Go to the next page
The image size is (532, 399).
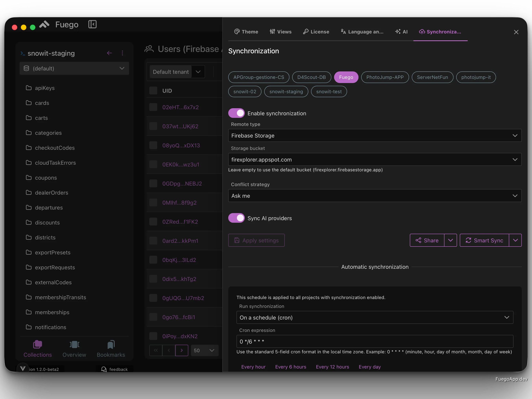pyautogui.click(x=182, y=350)
